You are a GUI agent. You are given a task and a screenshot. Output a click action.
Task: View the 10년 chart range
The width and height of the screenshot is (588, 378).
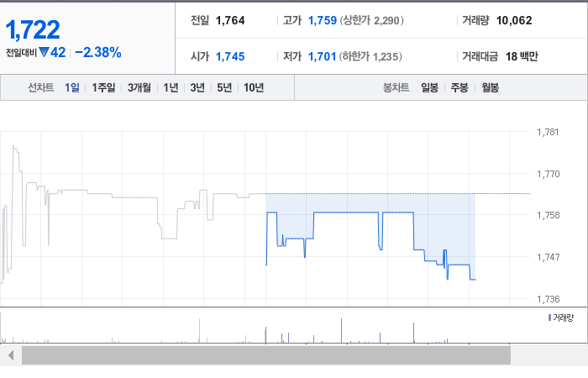[254, 87]
